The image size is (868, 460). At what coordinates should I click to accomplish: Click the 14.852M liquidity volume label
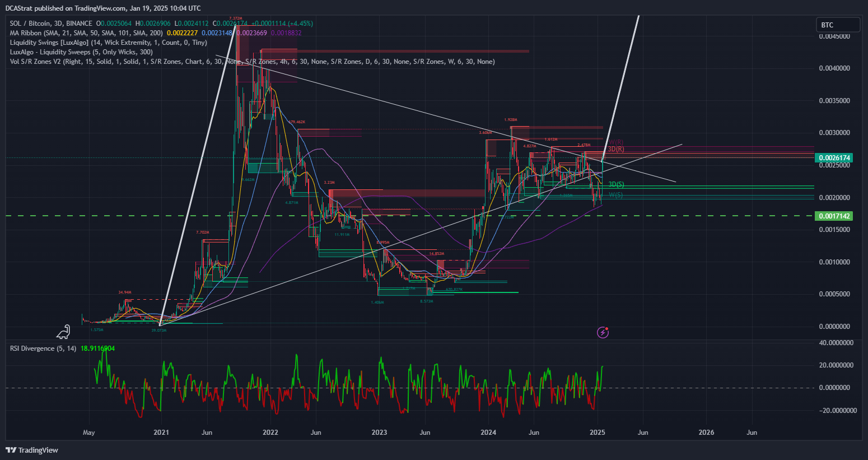pyautogui.click(x=437, y=254)
